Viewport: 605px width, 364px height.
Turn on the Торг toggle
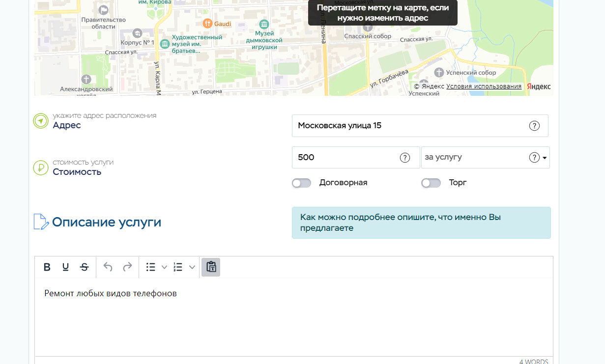[x=431, y=183]
